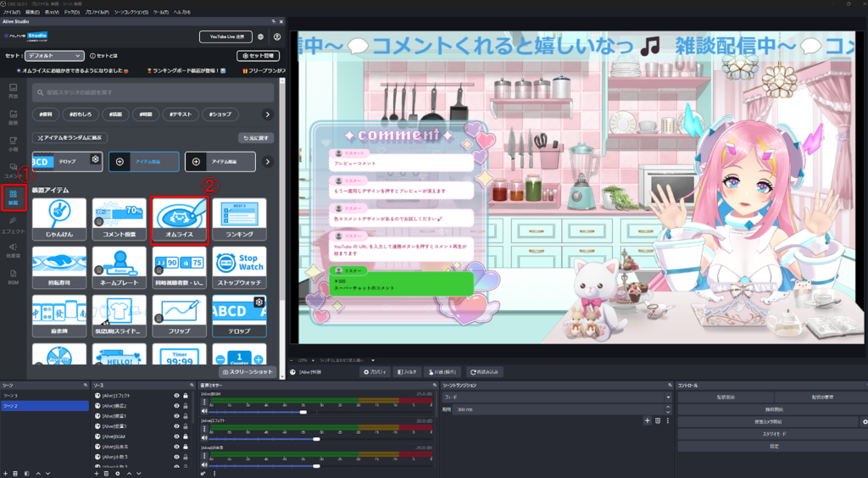Select the じゃんけん decoration item
868x478 pixels.
[58, 221]
